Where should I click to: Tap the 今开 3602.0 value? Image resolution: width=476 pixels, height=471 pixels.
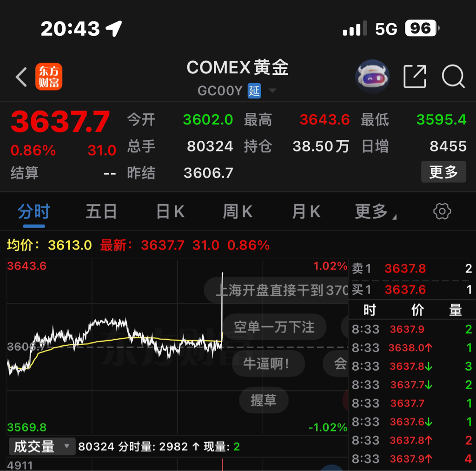(208, 119)
